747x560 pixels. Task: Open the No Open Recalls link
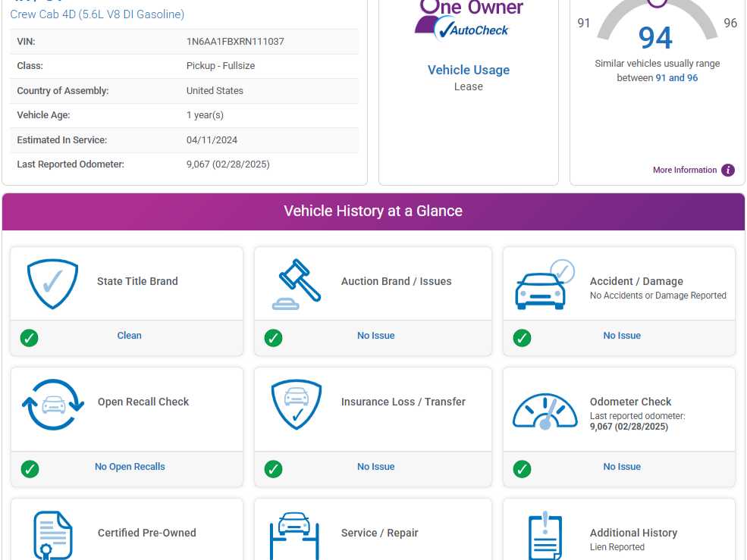pyautogui.click(x=130, y=467)
